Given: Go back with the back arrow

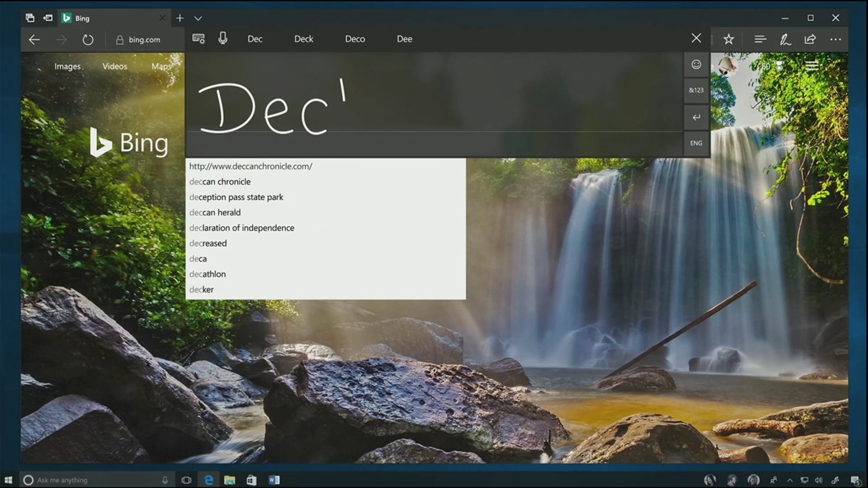Looking at the screenshot, I should click(34, 40).
